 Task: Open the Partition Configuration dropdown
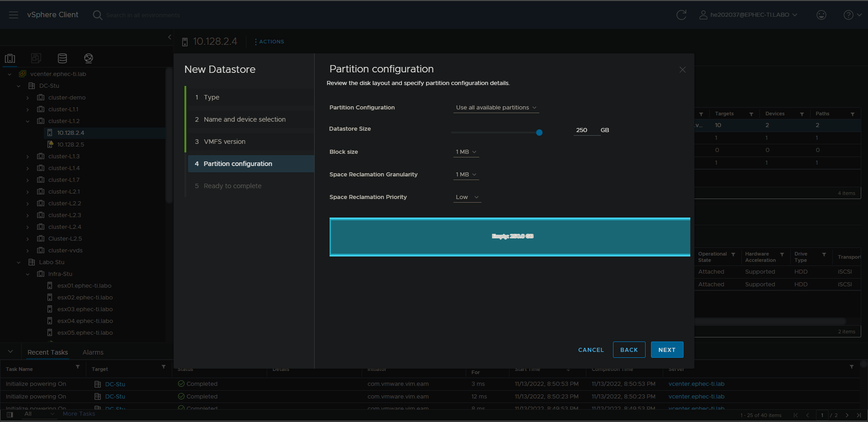(496, 108)
